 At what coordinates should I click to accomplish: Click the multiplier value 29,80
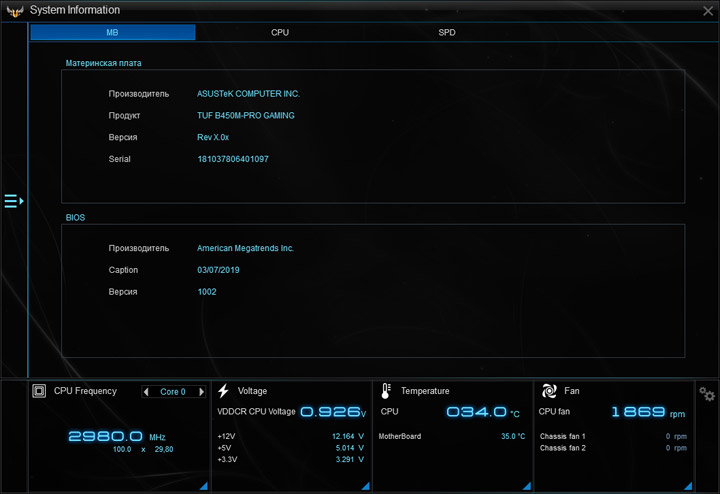coord(164,449)
